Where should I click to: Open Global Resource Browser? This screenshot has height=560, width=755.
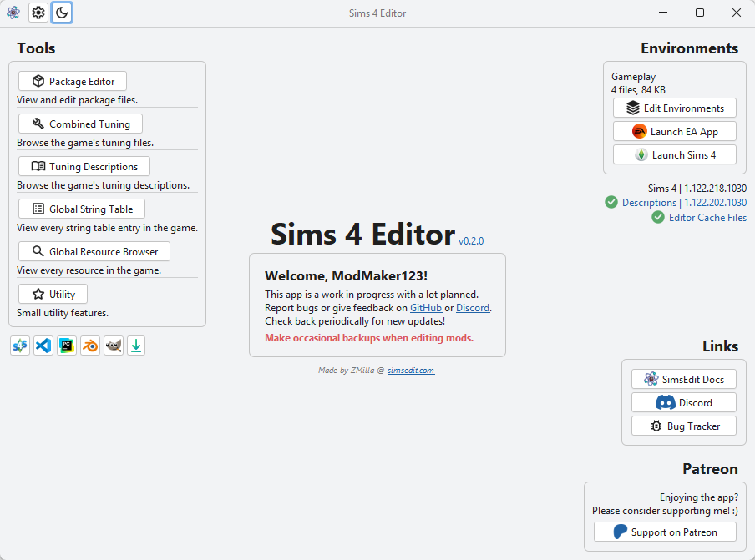[x=94, y=251]
